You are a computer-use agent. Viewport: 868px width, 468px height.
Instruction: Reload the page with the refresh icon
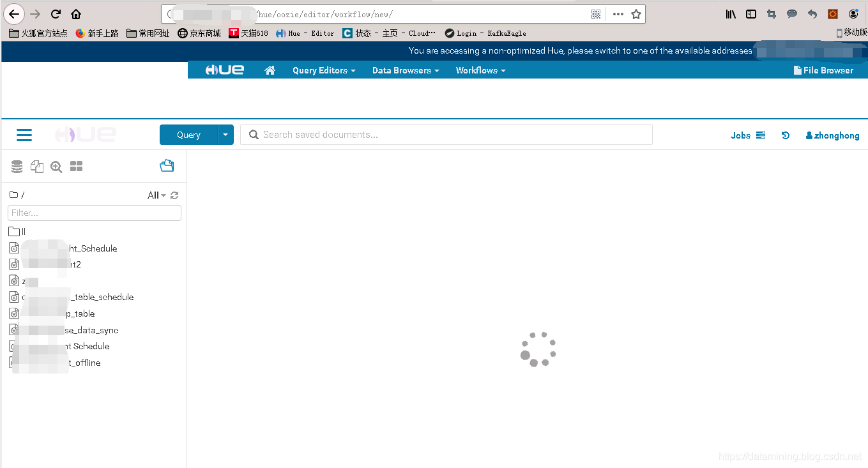(56, 14)
